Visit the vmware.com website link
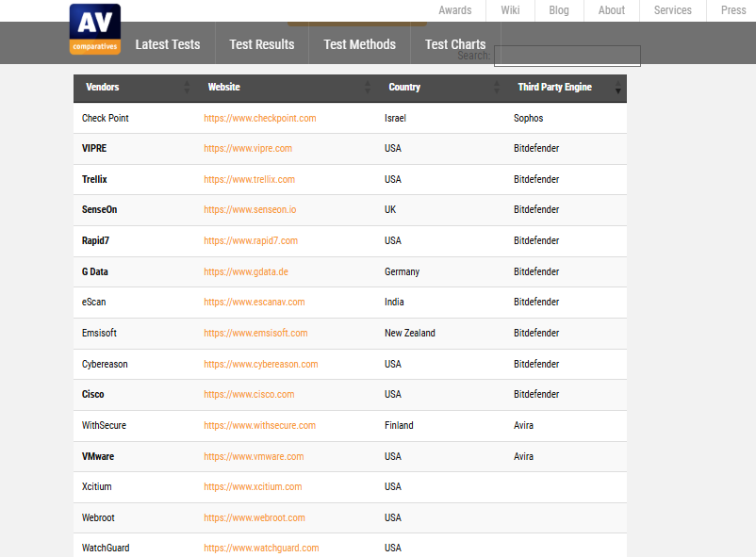 click(254, 457)
